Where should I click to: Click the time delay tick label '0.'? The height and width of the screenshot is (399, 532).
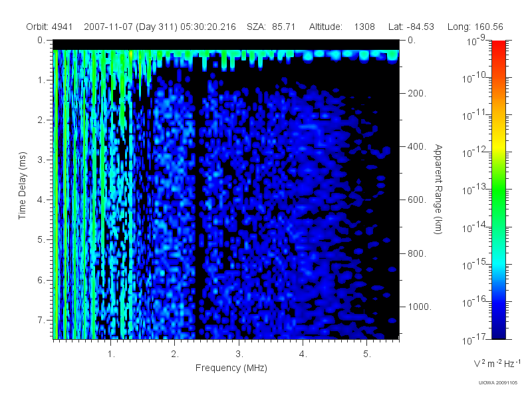coord(41,41)
